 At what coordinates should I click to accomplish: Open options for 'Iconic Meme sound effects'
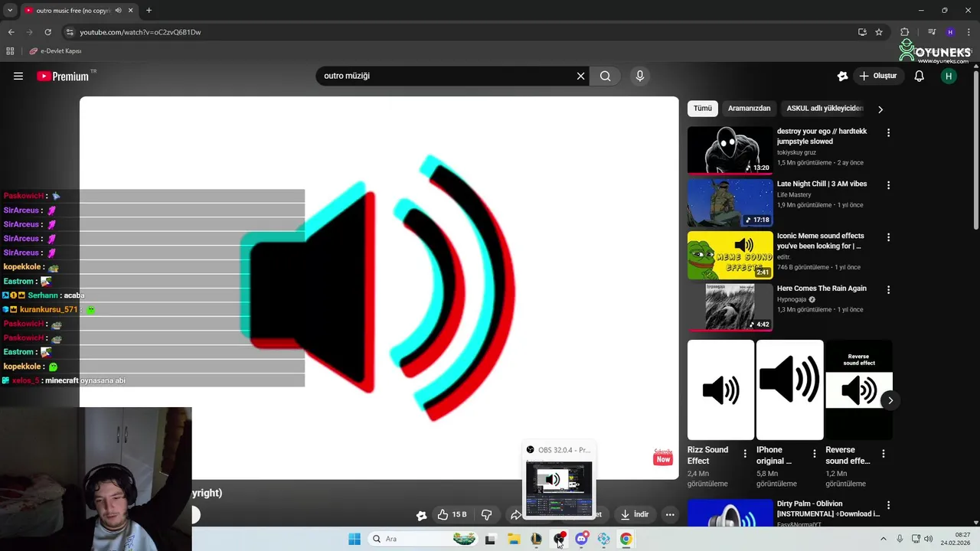(x=888, y=237)
